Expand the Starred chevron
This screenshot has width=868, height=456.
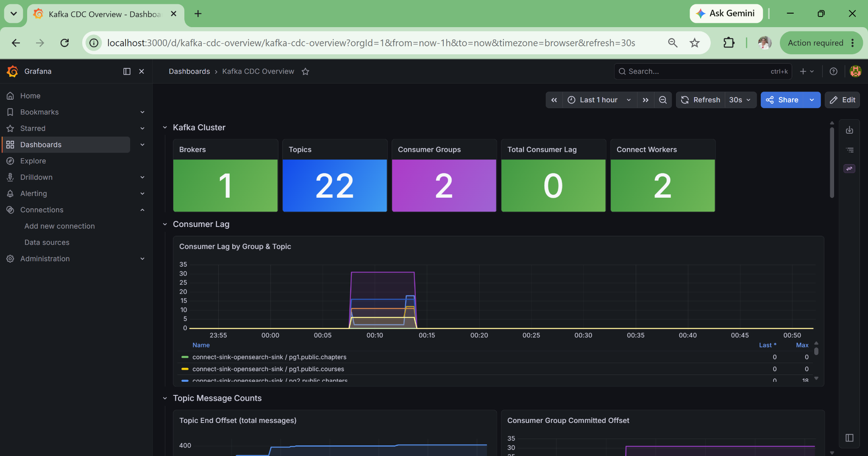pyautogui.click(x=142, y=129)
